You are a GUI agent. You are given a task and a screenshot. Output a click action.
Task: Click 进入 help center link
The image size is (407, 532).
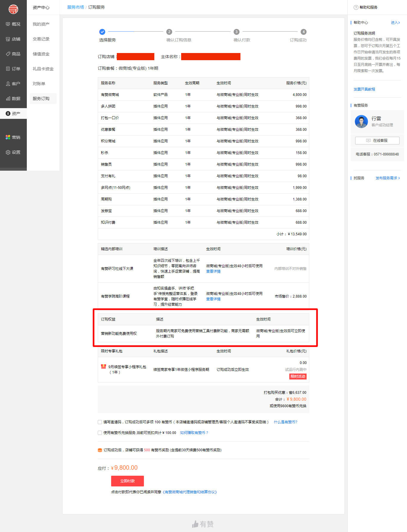point(395,23)
